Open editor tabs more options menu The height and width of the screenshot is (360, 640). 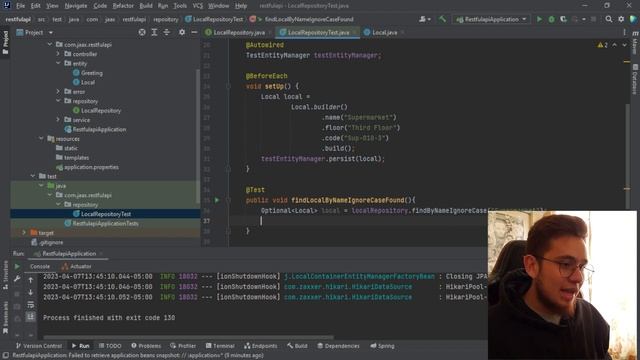624,32
